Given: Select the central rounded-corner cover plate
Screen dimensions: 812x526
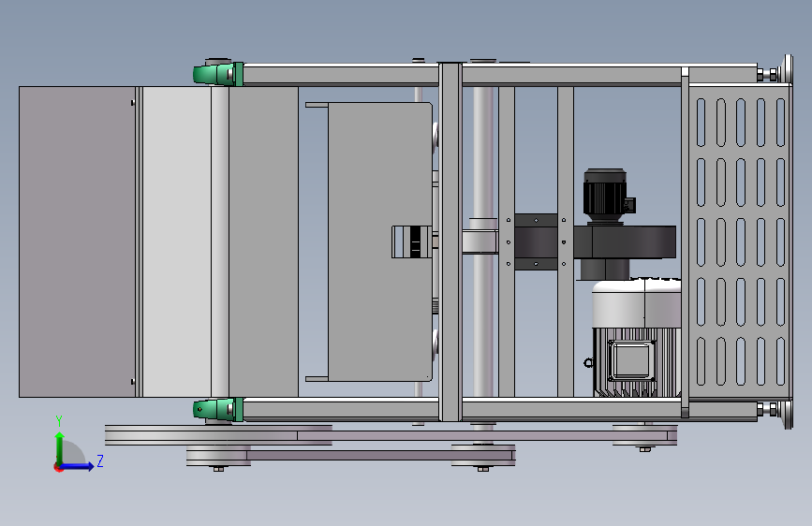Looking at the screenshot, I should point(380,241).
